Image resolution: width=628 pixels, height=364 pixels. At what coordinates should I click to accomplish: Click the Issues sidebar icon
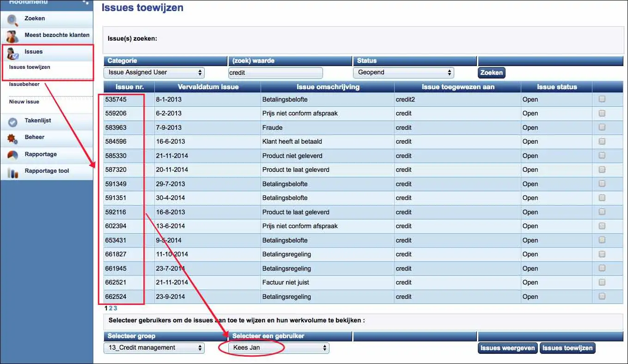[13, 54]
